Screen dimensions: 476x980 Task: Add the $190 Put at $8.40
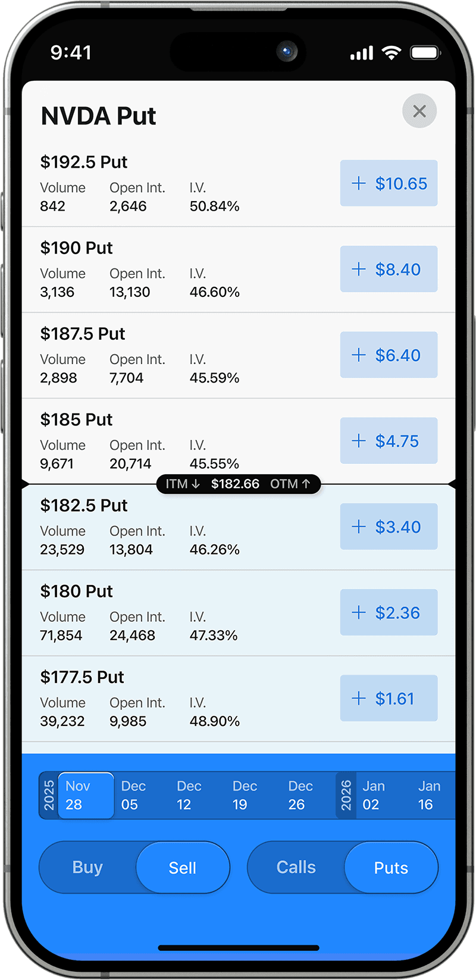(x=389, y=269)
